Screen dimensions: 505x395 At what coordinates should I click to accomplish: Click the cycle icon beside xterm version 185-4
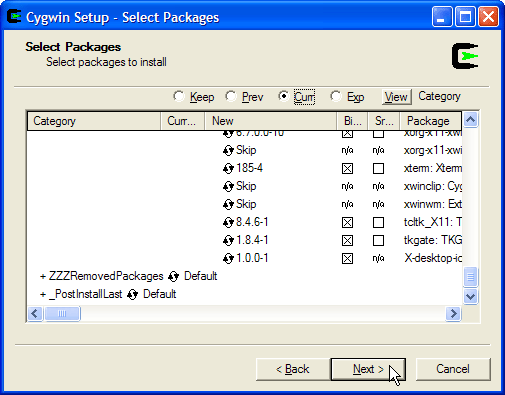(228, 169)
